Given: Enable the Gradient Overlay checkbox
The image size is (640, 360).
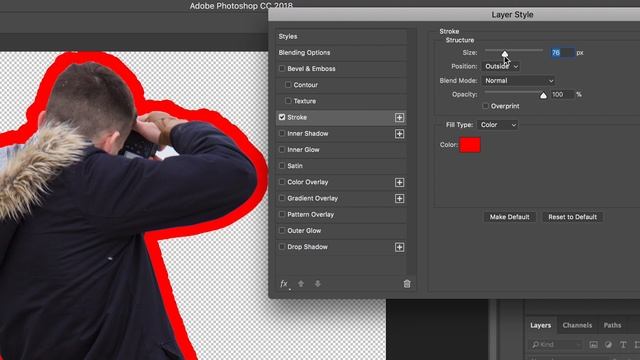Looking at the screenshot, I should coord(282,198).
